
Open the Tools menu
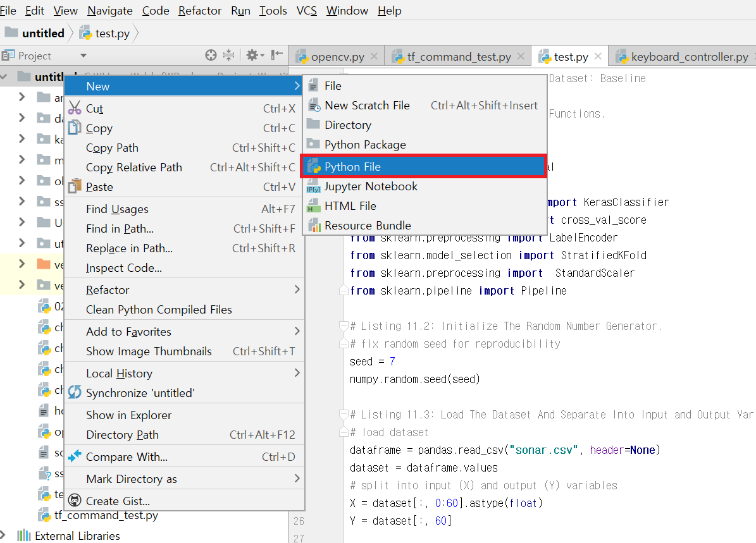pyautogui.click(x=273, y=11)
